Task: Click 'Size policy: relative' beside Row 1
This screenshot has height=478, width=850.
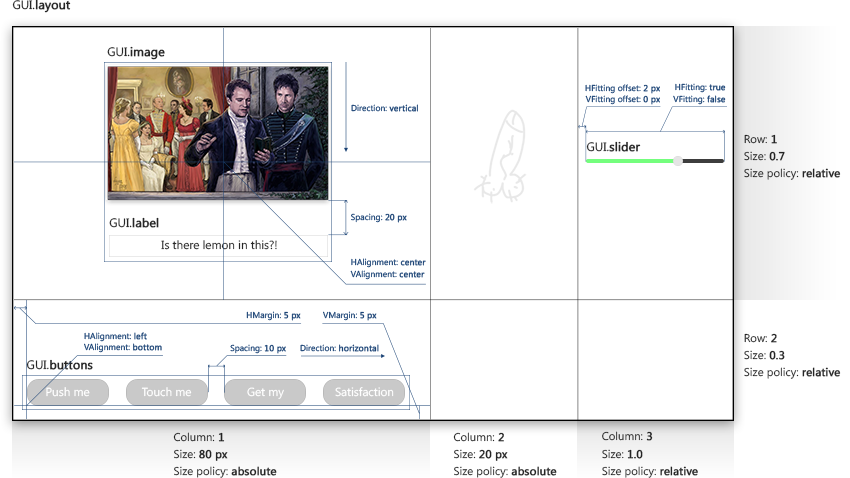Action: (791, 173)
